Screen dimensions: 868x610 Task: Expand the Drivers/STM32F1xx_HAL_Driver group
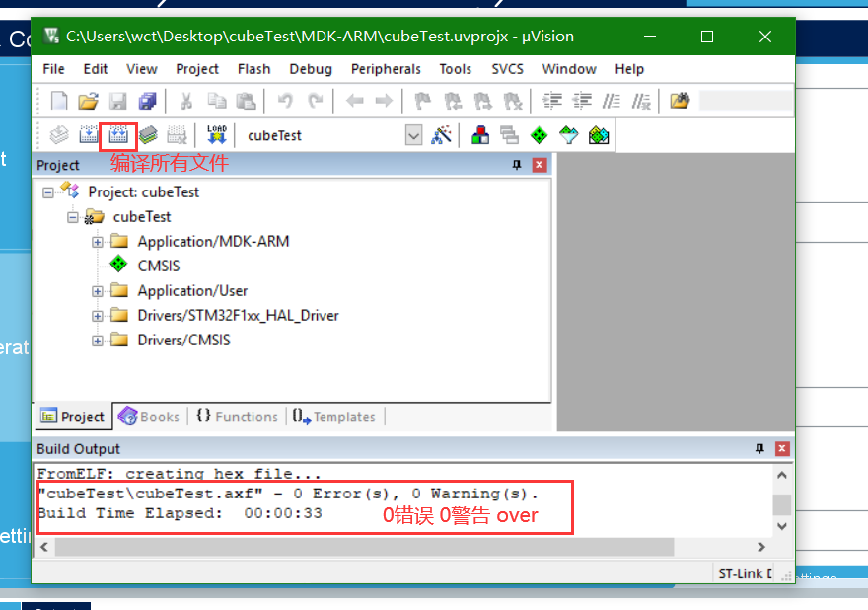(x=98, y=316)
